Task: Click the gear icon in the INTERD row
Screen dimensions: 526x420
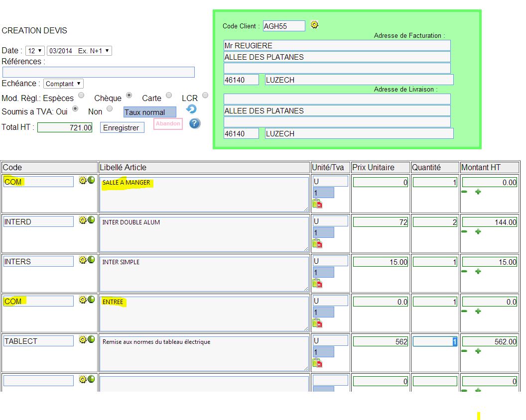Action: point(83,220)
